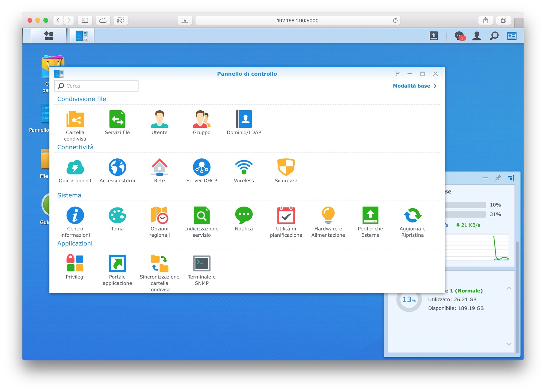Open Accessi esterni settings

[x=117, y=171]
